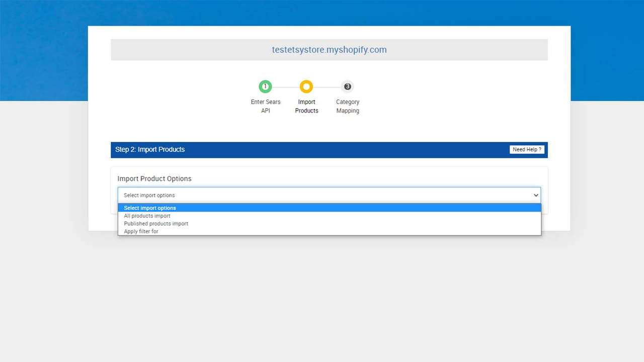Screen dimensions: 644x362
Task: Click 'Step 2: Import Products' header text
Action: point(150,149)
